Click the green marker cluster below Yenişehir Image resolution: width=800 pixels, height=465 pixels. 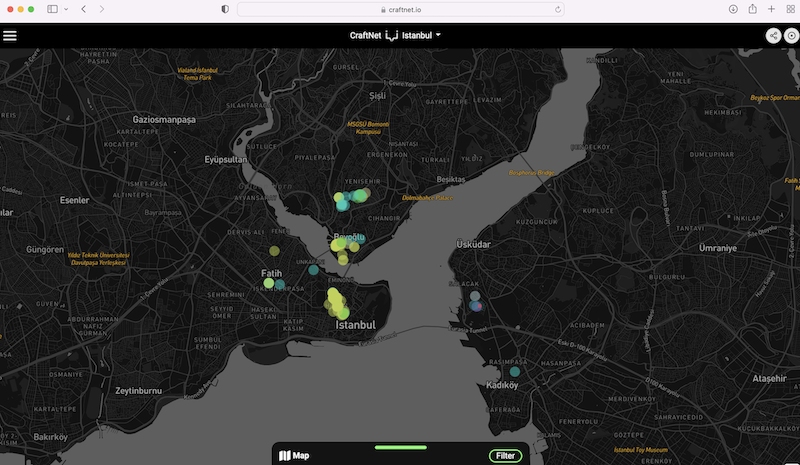351,199
